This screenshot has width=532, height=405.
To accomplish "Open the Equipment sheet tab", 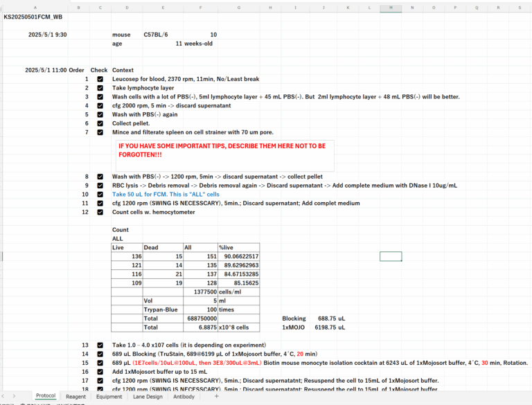I will [109, 397].
